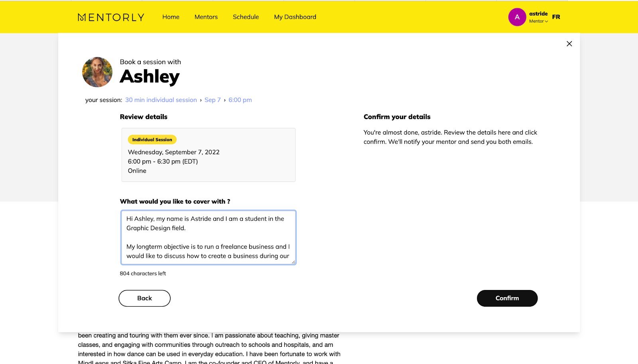Click the 6:00 pm breadcrumb link

(x=240, y=100)
